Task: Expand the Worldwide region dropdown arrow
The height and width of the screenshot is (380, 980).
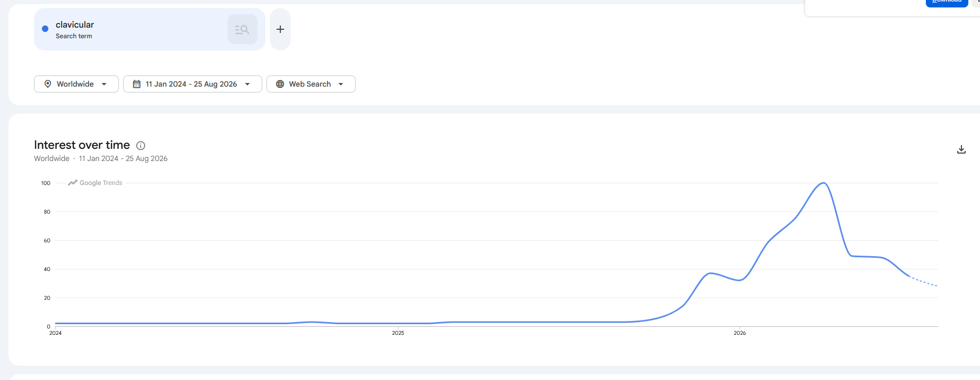Action: click(x=104, y=84)
